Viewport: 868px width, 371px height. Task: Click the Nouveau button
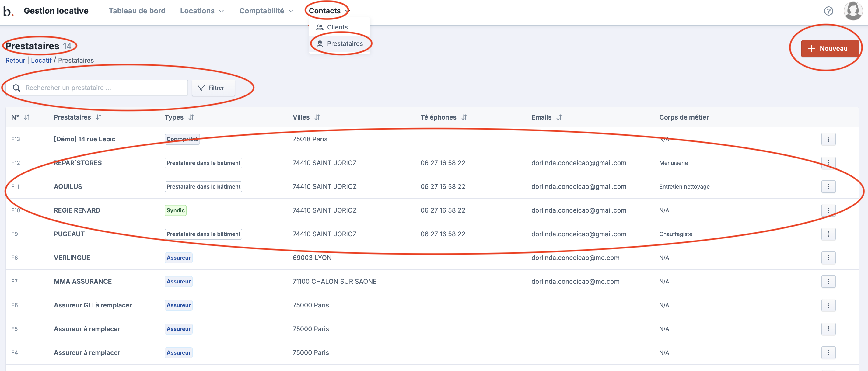(829, 48)
